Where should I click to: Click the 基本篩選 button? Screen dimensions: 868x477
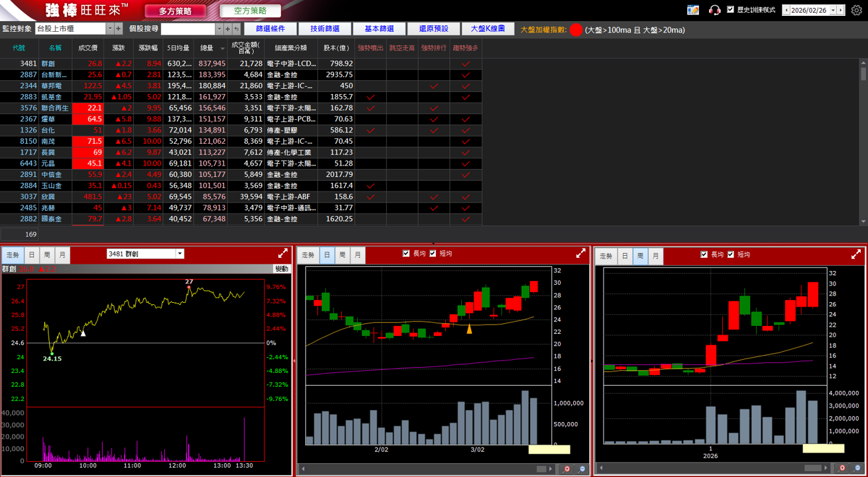pos(379,29)
